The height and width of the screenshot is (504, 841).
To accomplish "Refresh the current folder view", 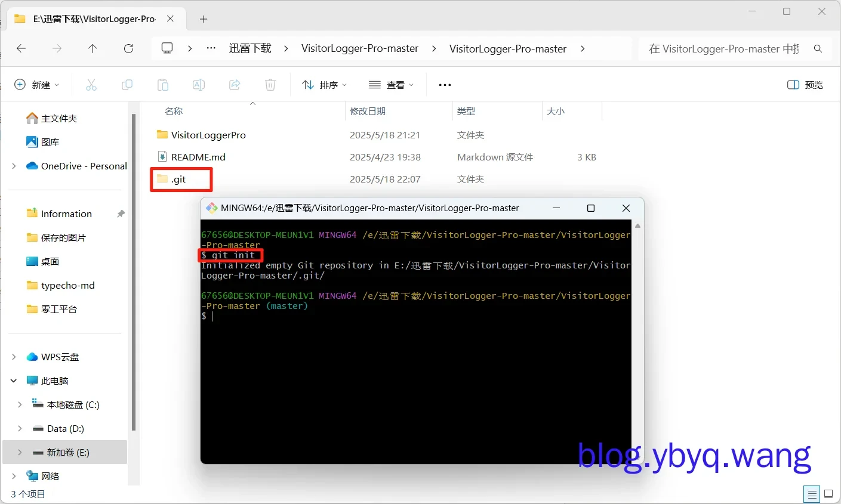I will [128, 49].
